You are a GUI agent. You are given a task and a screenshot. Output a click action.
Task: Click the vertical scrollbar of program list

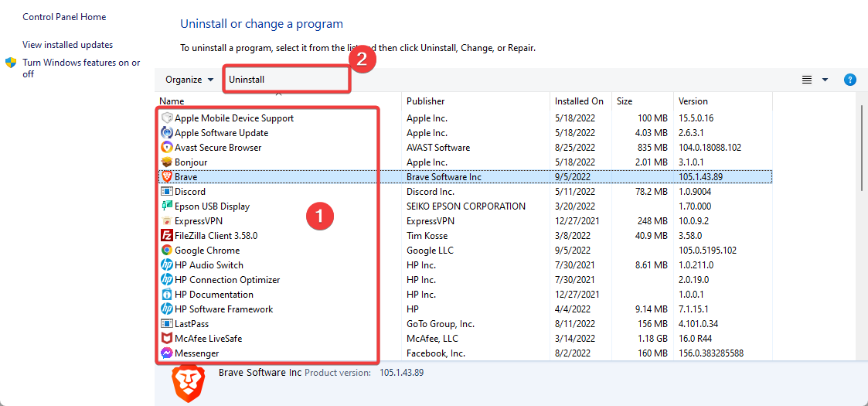[861, 147]
